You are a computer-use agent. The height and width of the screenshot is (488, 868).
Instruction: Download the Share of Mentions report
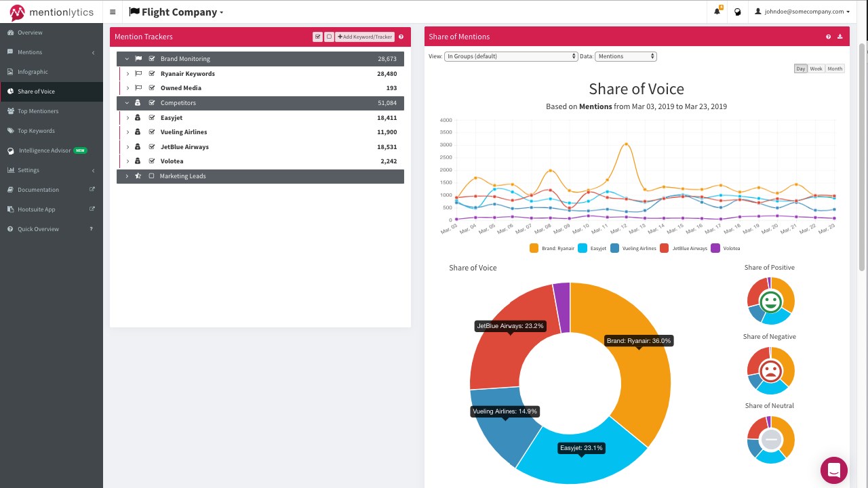click(840, 37)
